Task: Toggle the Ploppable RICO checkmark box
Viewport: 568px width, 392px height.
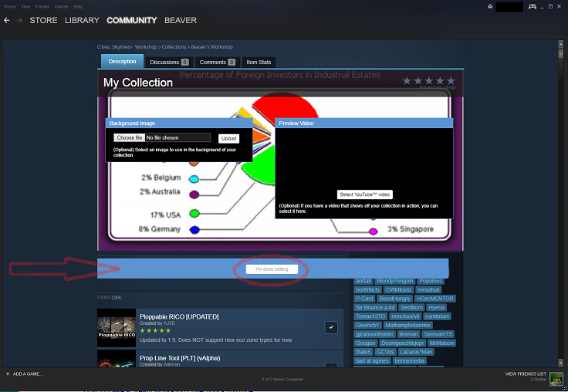Action: [331, 327]
